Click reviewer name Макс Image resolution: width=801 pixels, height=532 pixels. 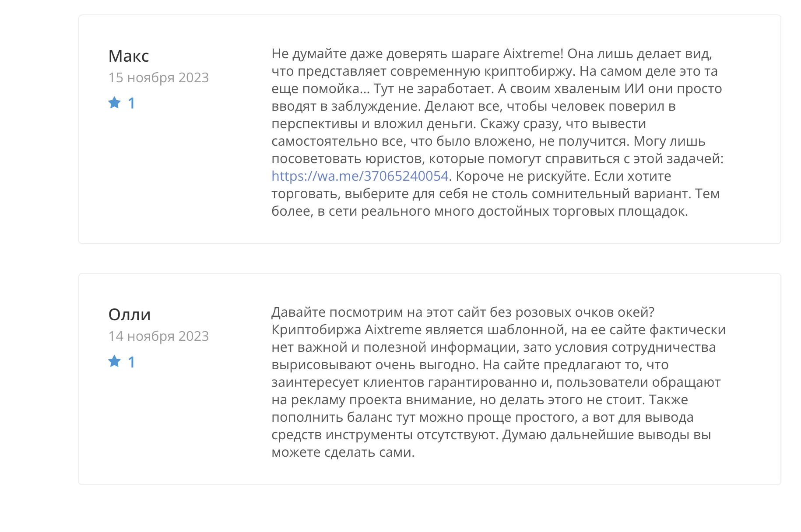(x=129, y=56)
